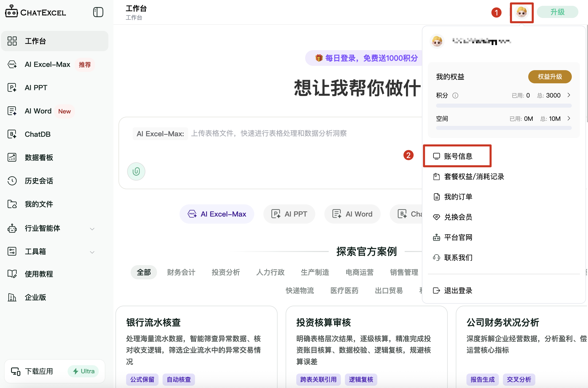Image resolution: width=588 pixels, height=388 pixels.
Task: Click the ChatExcel robot logo icon
Action: pos(11,11)
